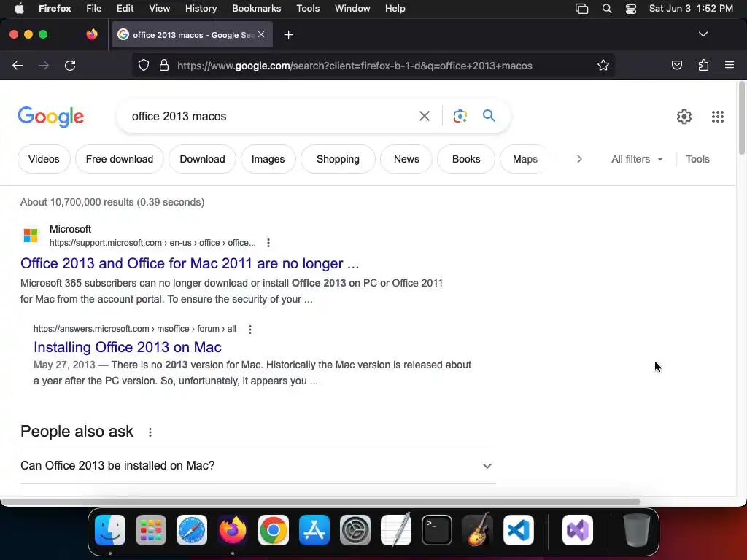Open the Save to Pocket icon

tap(676, 65)
